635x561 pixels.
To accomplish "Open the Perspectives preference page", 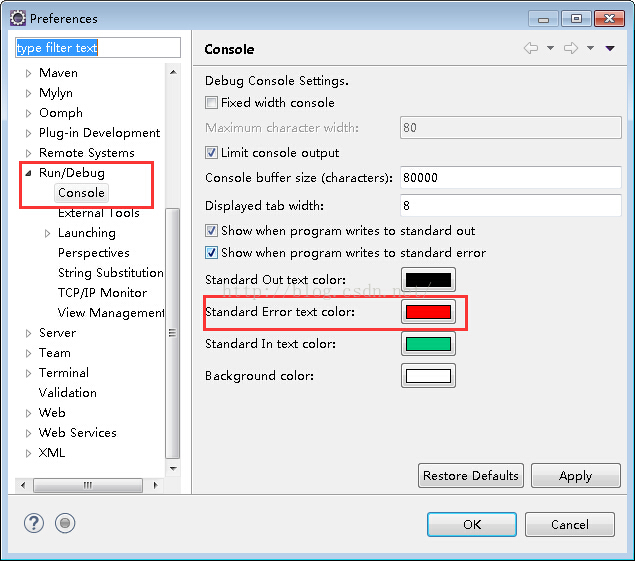I will click(x=94, y=253).
